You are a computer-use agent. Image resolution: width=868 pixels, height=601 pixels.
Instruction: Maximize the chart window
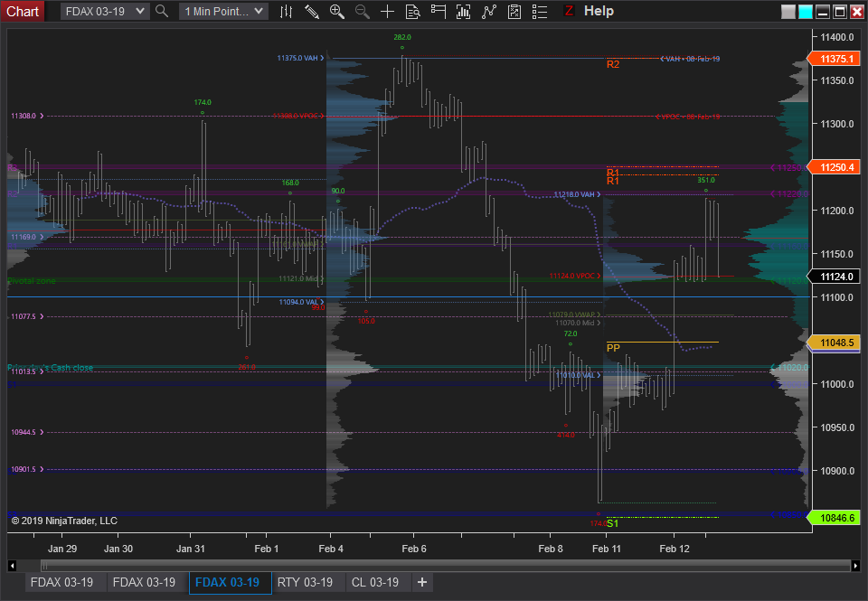[x=840, y=12]
